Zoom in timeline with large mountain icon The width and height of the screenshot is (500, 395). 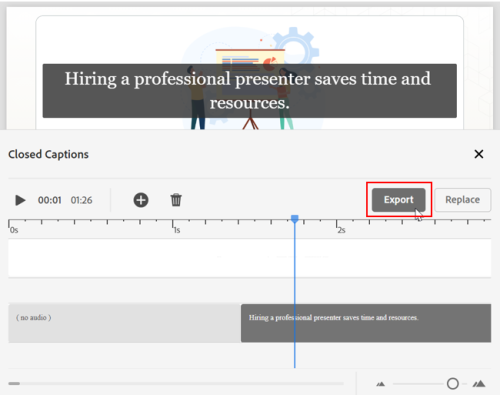[479, 384]
